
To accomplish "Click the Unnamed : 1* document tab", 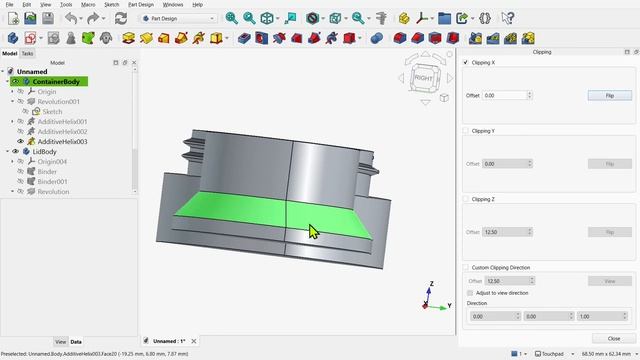I will tap(169, 341).
